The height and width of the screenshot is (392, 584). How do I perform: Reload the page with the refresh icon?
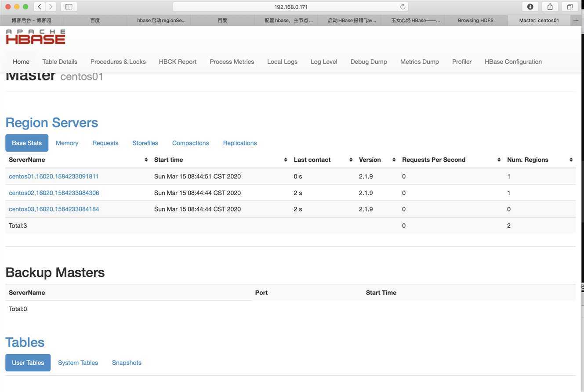[x=403, y=7]
